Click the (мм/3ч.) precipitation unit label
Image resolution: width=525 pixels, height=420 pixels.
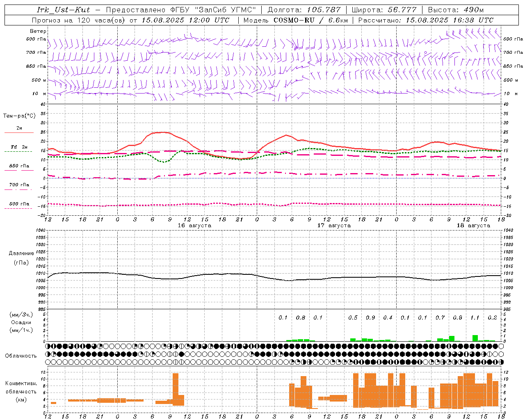coord(21,315)
